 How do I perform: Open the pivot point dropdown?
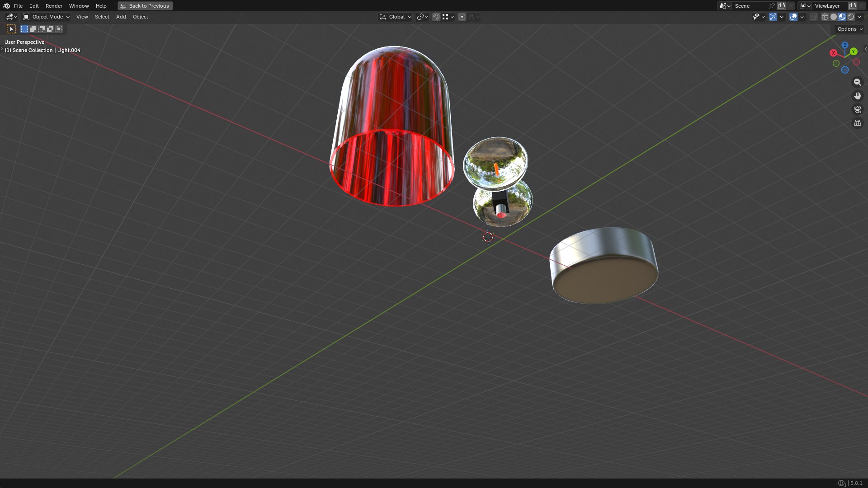(x=422, y=17)
